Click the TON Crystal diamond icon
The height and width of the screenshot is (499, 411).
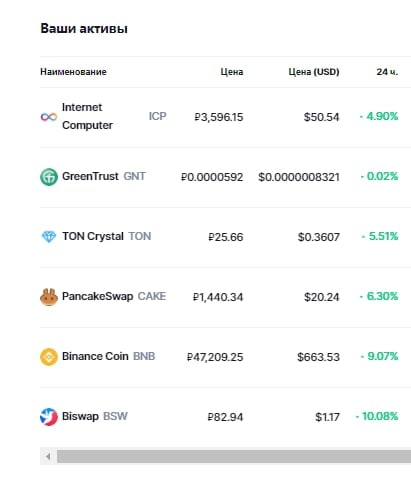coord(49,237)
